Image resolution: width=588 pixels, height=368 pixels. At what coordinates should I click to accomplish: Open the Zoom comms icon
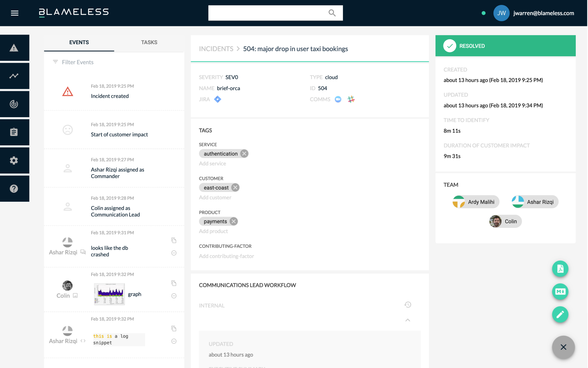338,99
